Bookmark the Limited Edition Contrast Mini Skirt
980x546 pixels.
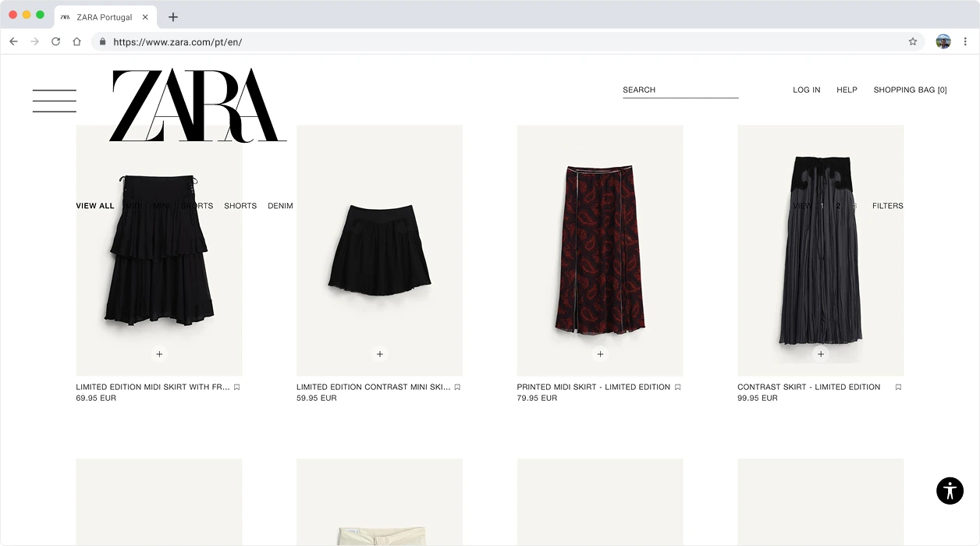tap(457, 387)
